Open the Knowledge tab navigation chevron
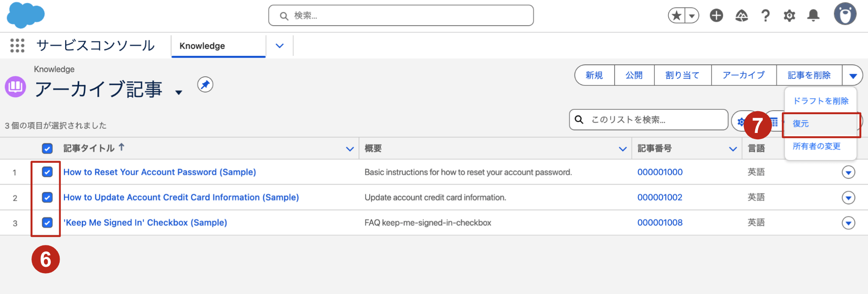868x294 pixels. [x=279, y=46]
